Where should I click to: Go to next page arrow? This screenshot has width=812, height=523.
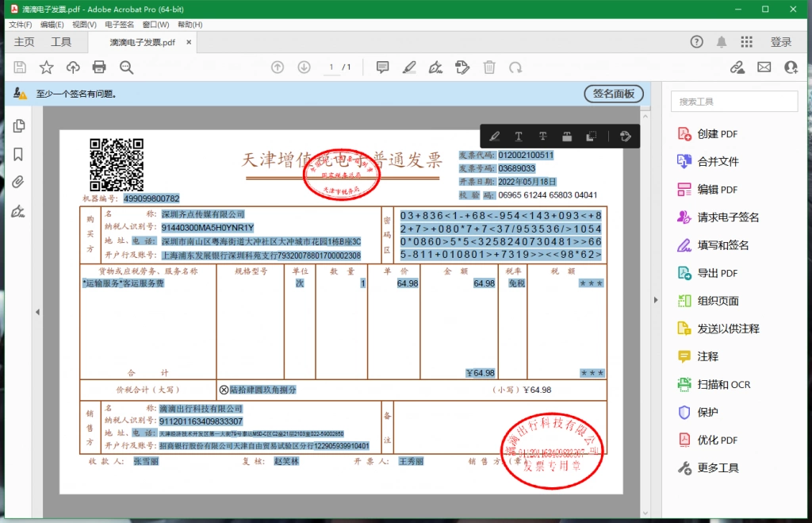[x=304, y=67]
